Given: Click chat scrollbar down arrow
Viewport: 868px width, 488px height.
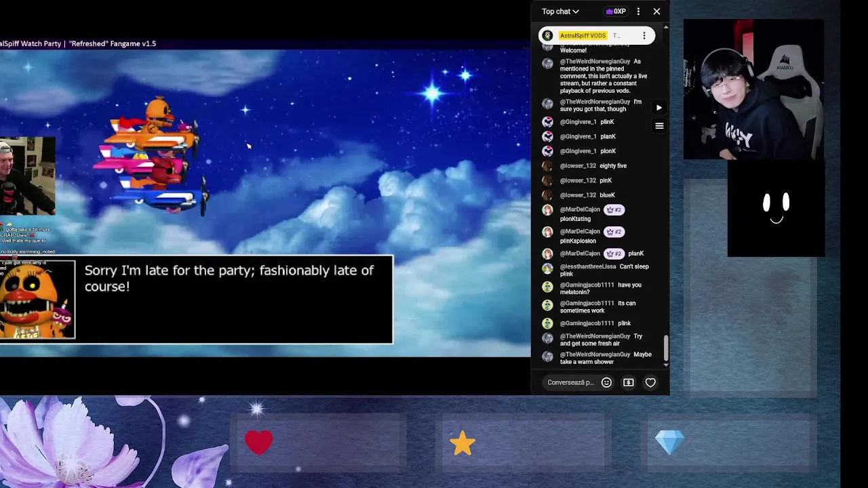Looking at the screenshot, I should [666, 365].
